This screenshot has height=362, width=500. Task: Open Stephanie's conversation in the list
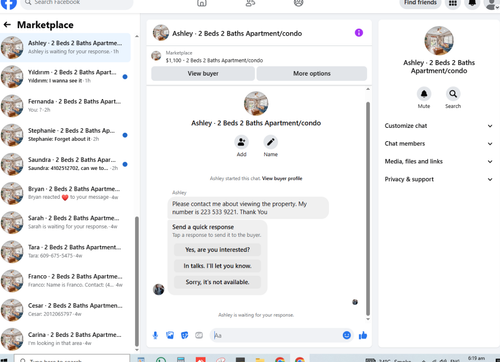coord(65,135)
